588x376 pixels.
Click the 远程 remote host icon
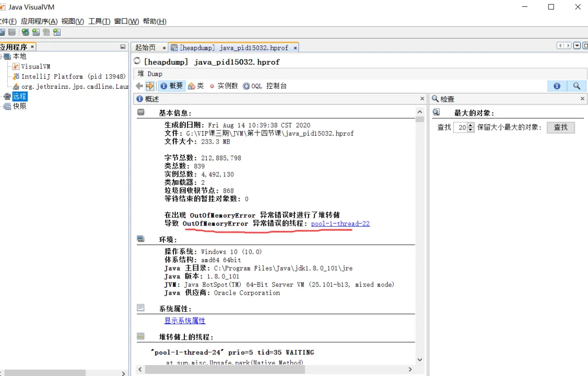7,97
